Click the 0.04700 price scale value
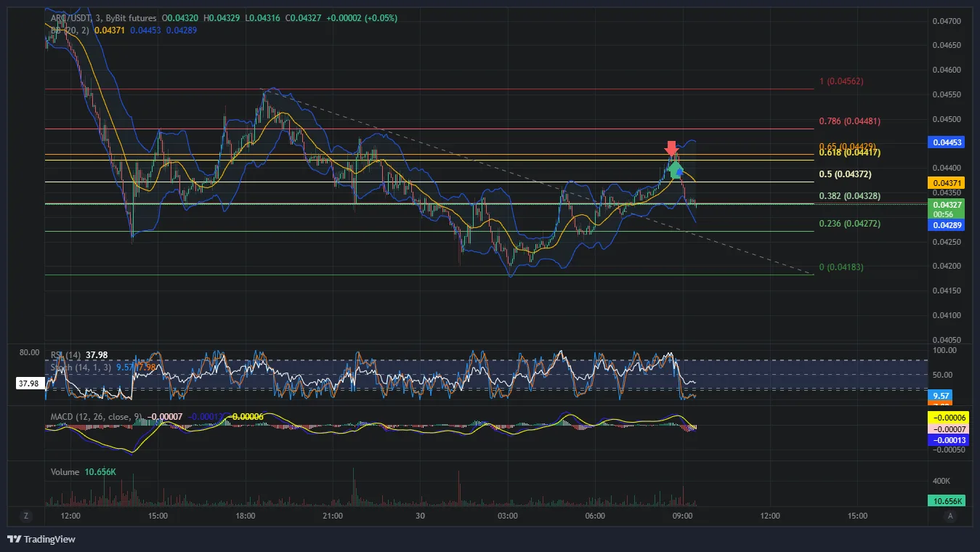980x552 pixels. [946, 21]
